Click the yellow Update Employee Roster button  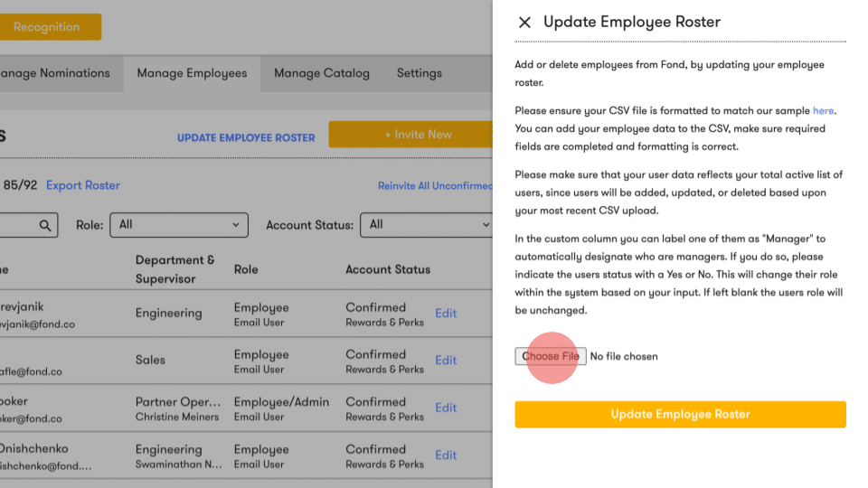point(680,415)
